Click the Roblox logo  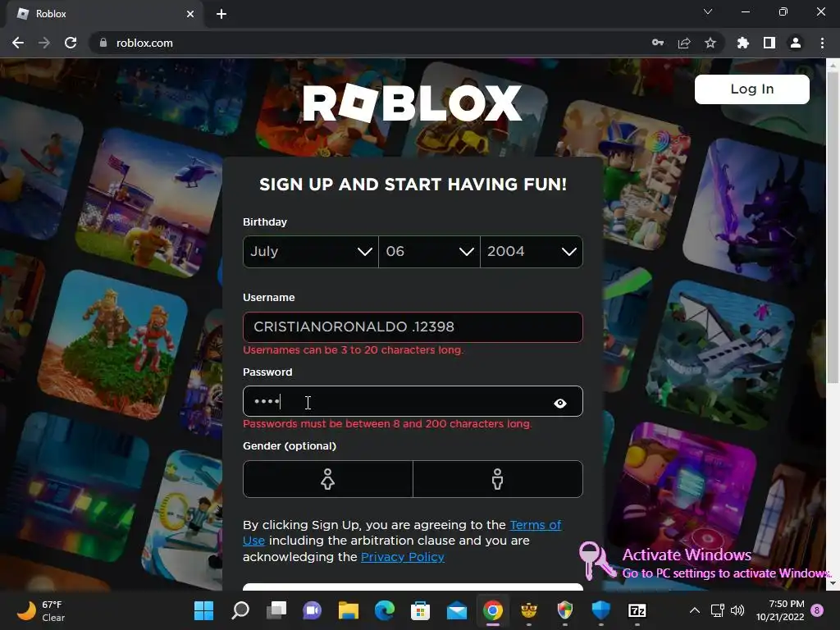[x=412, y=103]
